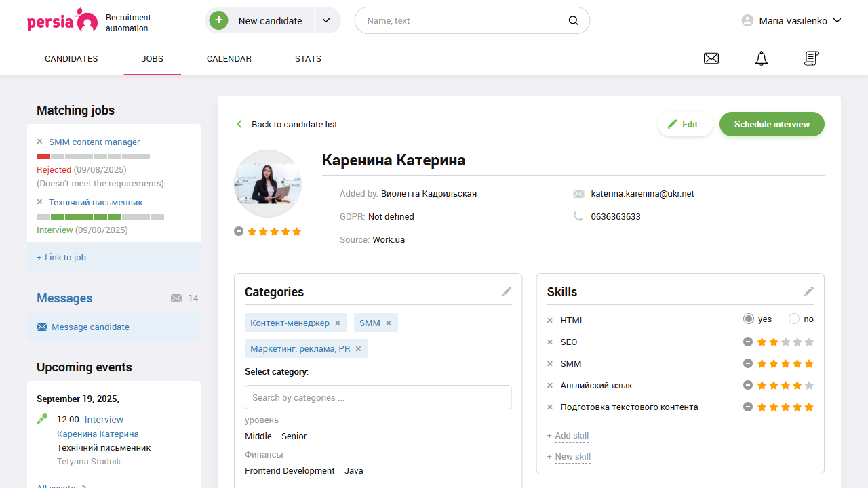
Task: Click the candidate's profile photo
Action: [268, 183]
